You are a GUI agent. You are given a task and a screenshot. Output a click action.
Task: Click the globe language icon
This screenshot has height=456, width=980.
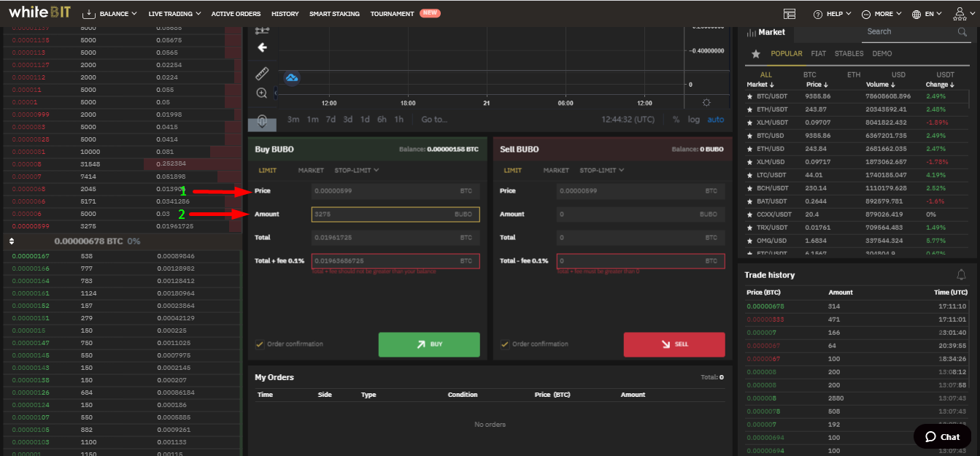click(917, 14)
